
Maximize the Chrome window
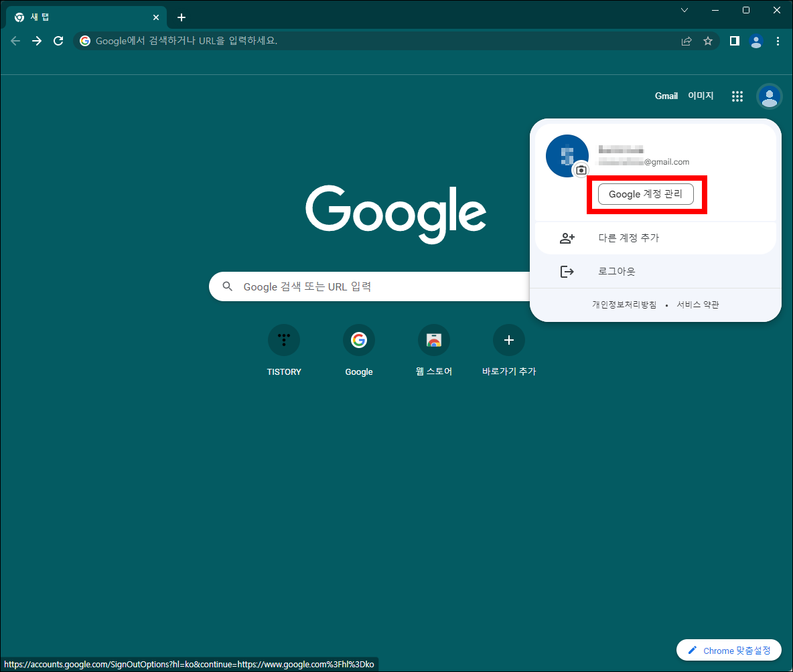point(746,10)
